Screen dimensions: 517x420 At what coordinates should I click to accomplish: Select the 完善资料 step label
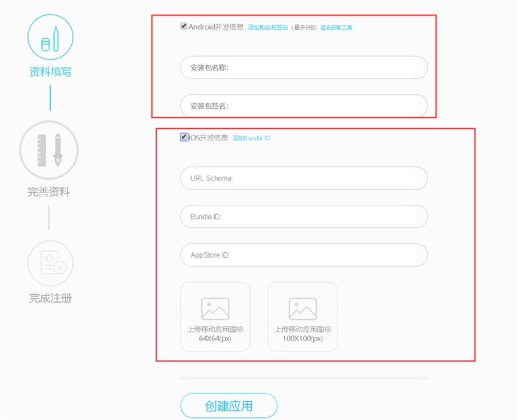pyautogui.click(x=49, y=191)
